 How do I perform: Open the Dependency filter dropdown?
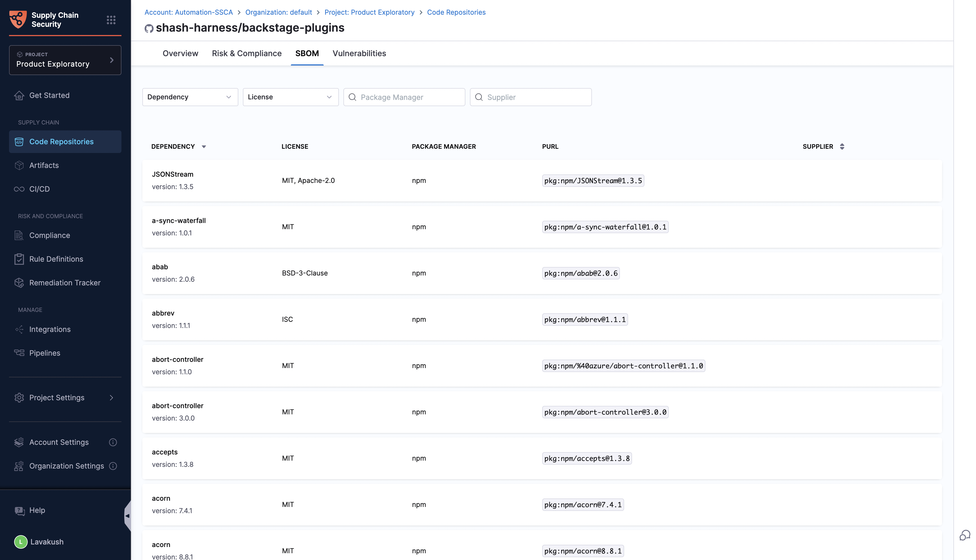click(190, 97)
